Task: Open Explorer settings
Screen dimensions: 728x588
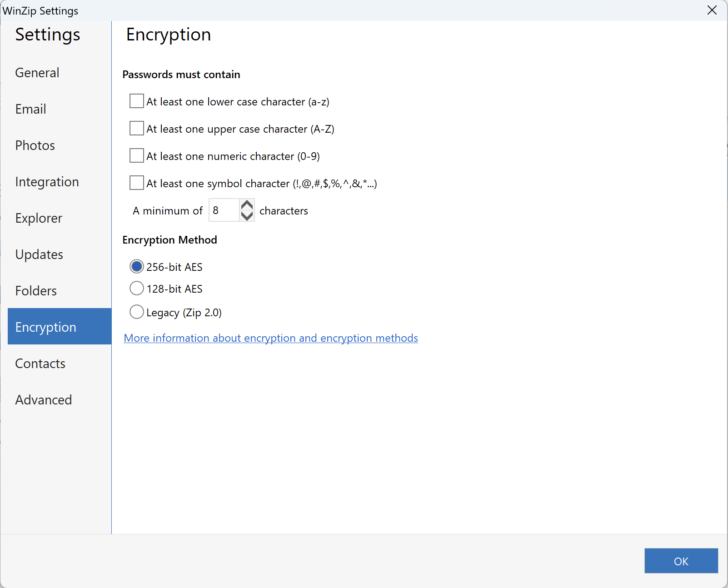Action: click(x=39, y=218)
